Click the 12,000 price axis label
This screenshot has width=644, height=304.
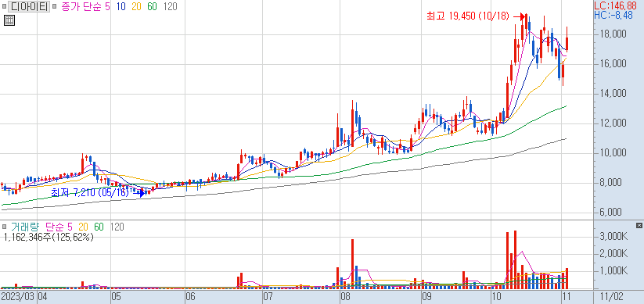tap(613, 123)
